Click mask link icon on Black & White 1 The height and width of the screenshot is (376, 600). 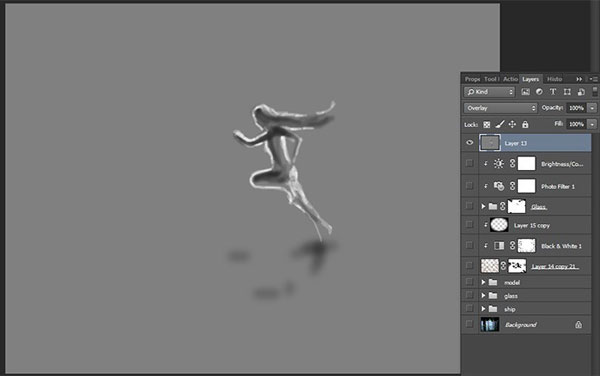click(512, 246)
